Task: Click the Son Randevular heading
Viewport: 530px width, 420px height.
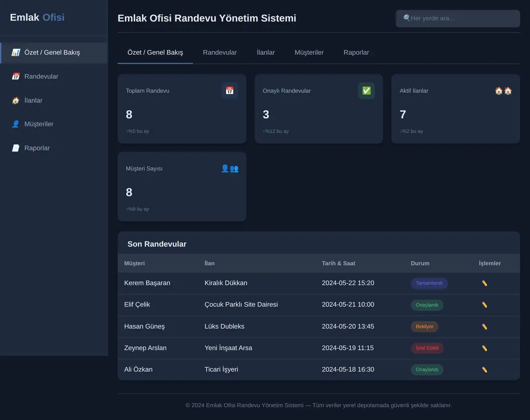Action: point(157,244)
